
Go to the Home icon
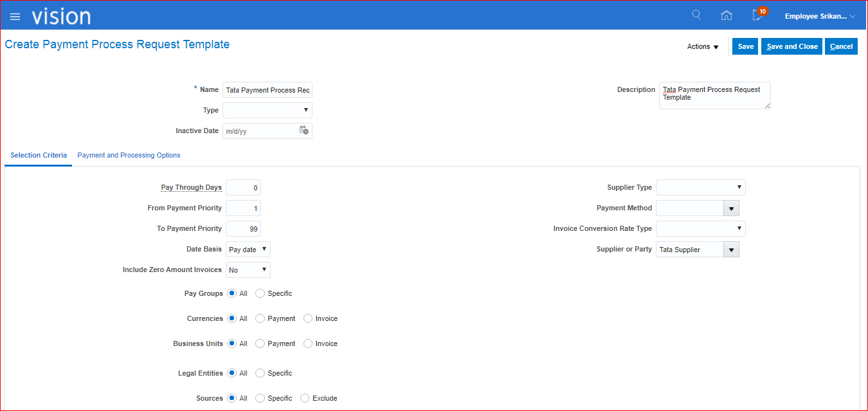[x=727, y=15]
